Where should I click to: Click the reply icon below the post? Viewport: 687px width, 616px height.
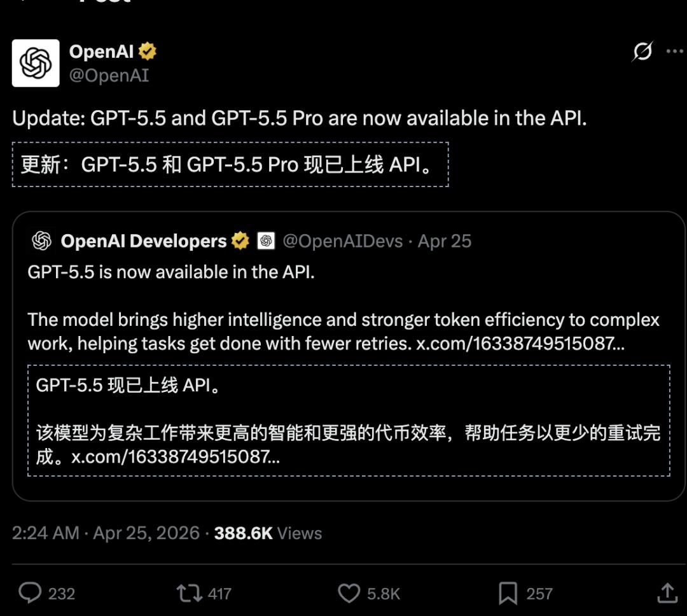point(30,592)
